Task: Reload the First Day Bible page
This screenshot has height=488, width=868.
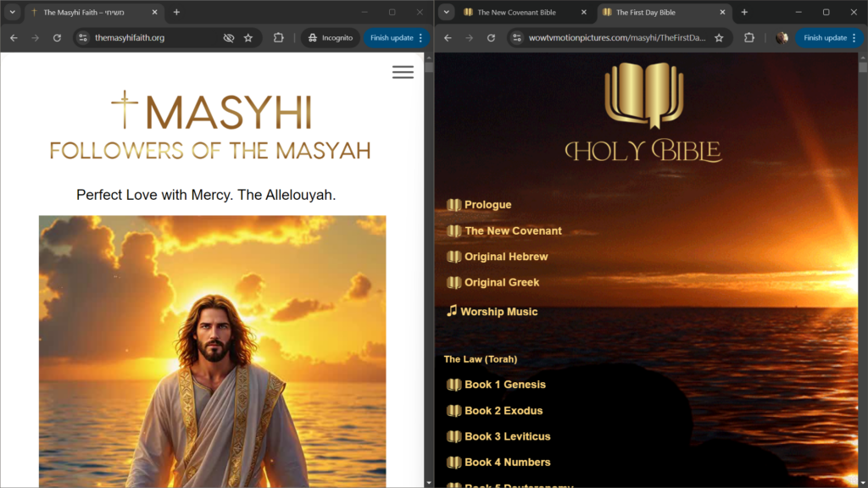Action: (491, 38)
